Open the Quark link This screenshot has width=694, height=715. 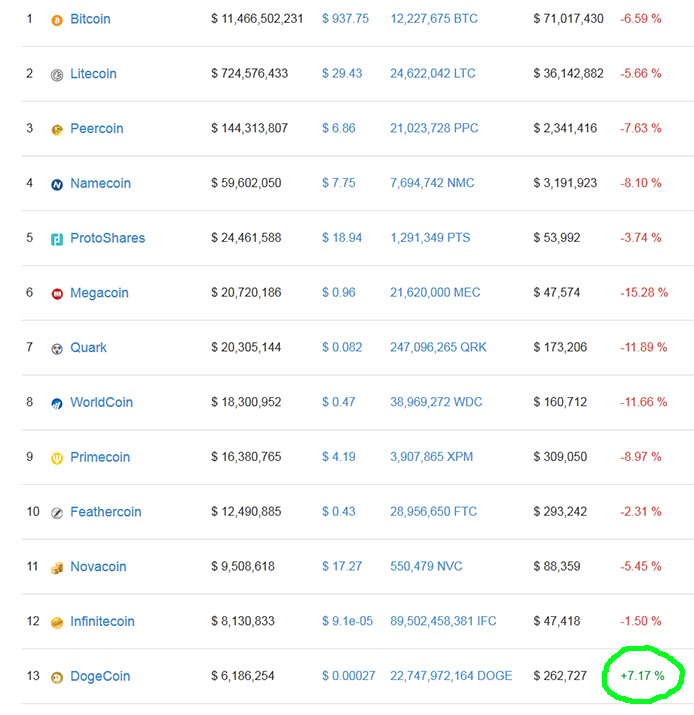pos(88,347)
